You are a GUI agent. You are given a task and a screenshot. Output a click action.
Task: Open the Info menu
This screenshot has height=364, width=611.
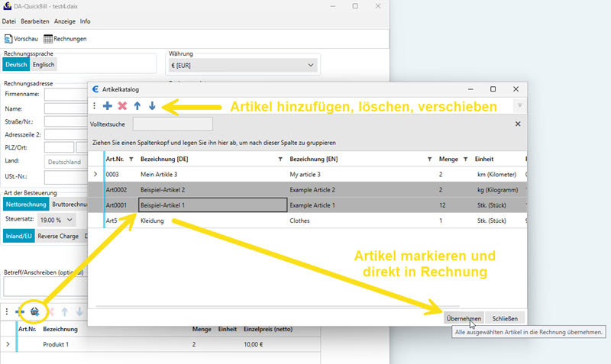pyautogui.click(x=86, y=21)
